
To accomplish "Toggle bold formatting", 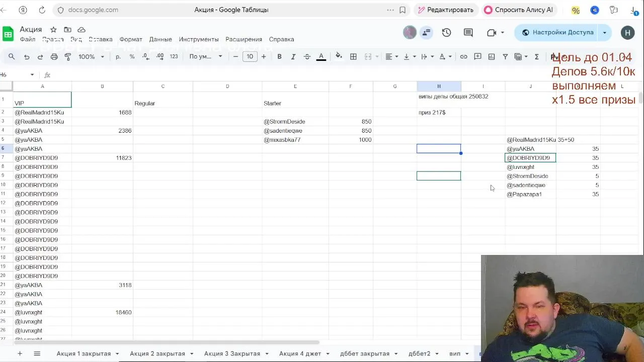I will click(279, 57).
